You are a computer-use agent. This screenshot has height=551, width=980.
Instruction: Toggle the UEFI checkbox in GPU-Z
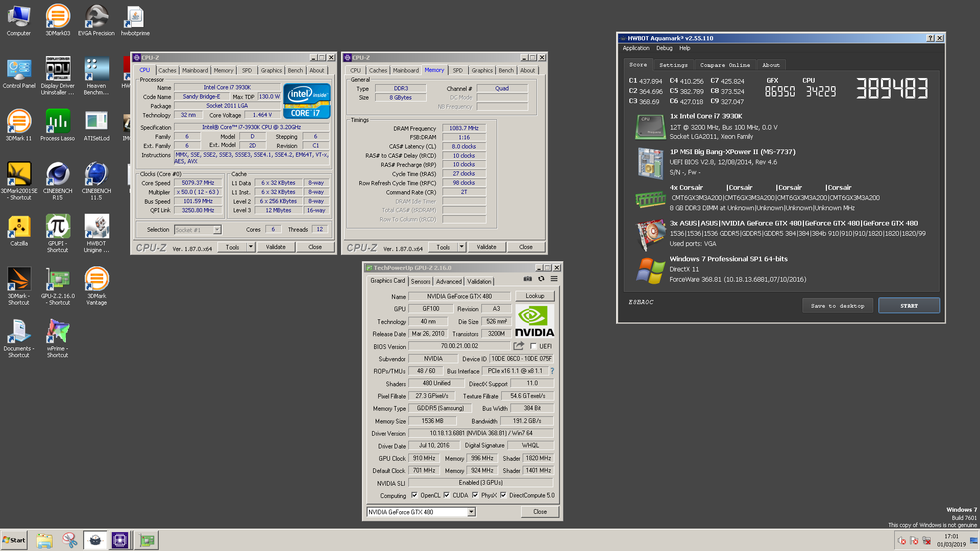[533, 346]
